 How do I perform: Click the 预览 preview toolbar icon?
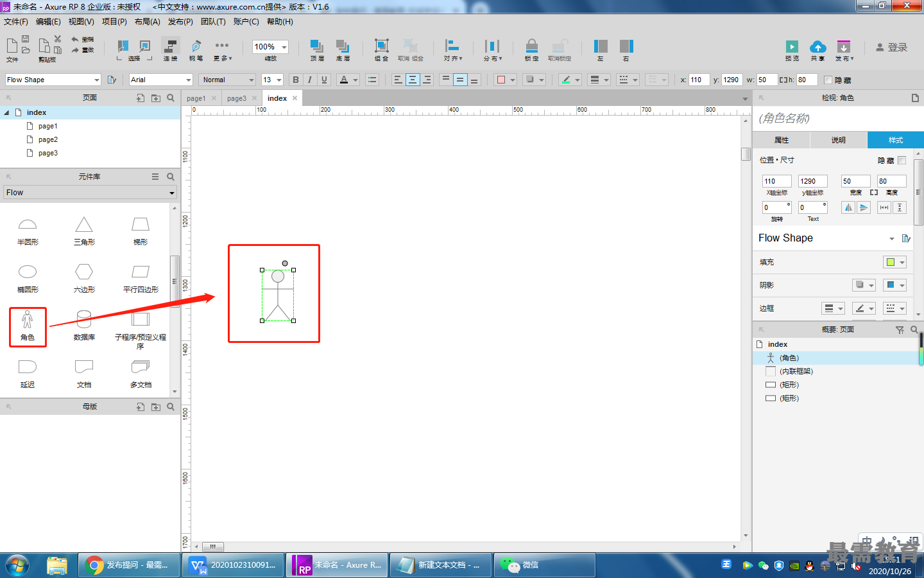pos(792,50)
